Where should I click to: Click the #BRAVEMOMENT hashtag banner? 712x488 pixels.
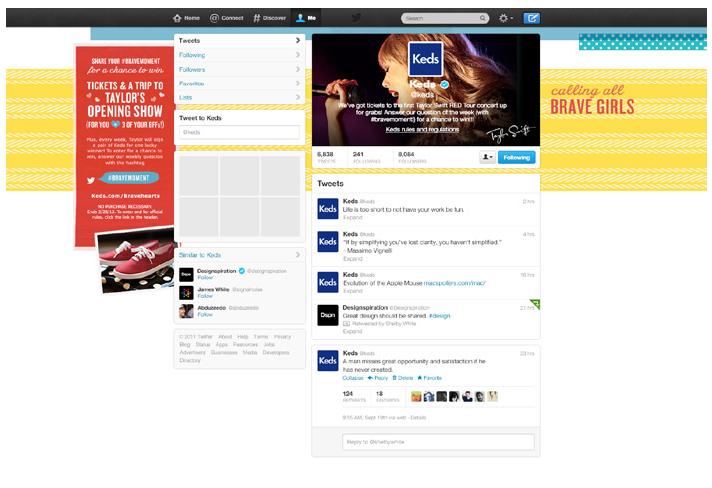click(x=129, y=178)
